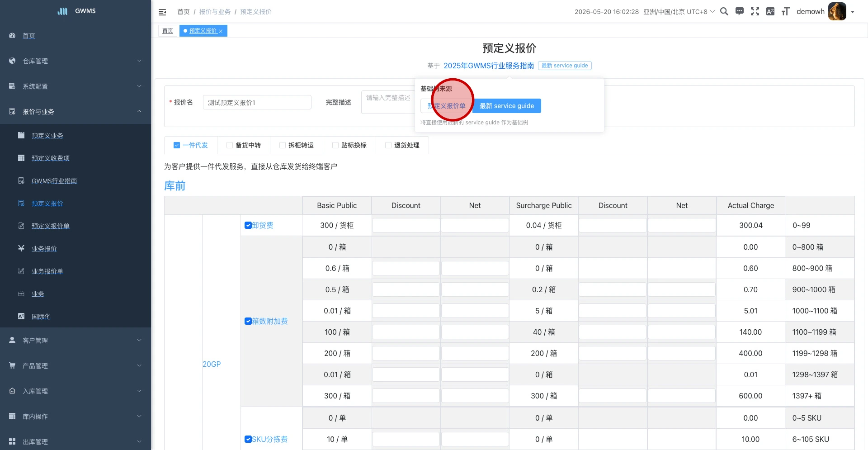Click the 20GP link
Image resolution: width=868 pixels, height=450 pixels.
click(x=212, y=364)
